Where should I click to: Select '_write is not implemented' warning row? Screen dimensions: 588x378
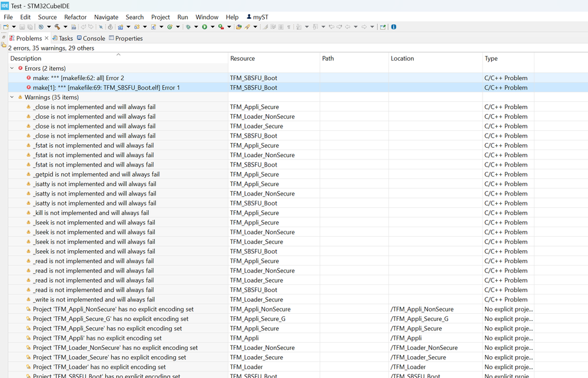tap(298, 300)
